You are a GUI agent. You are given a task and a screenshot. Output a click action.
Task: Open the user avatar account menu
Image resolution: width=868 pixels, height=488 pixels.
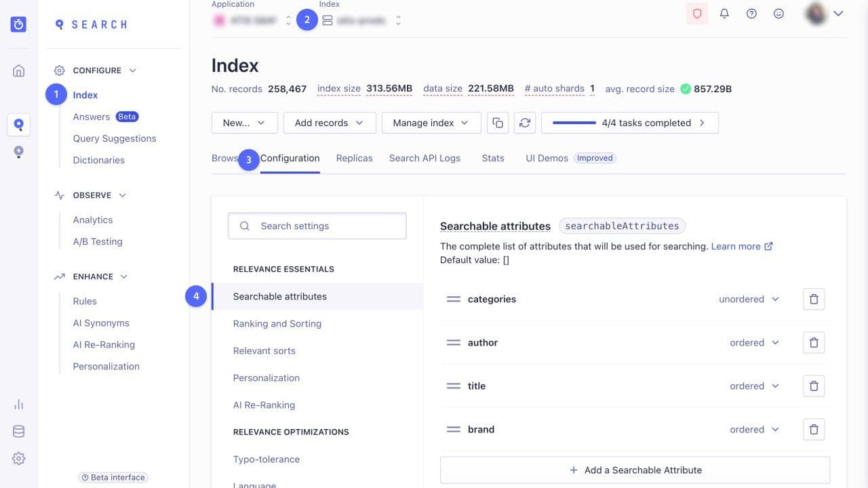coord(824,13)
